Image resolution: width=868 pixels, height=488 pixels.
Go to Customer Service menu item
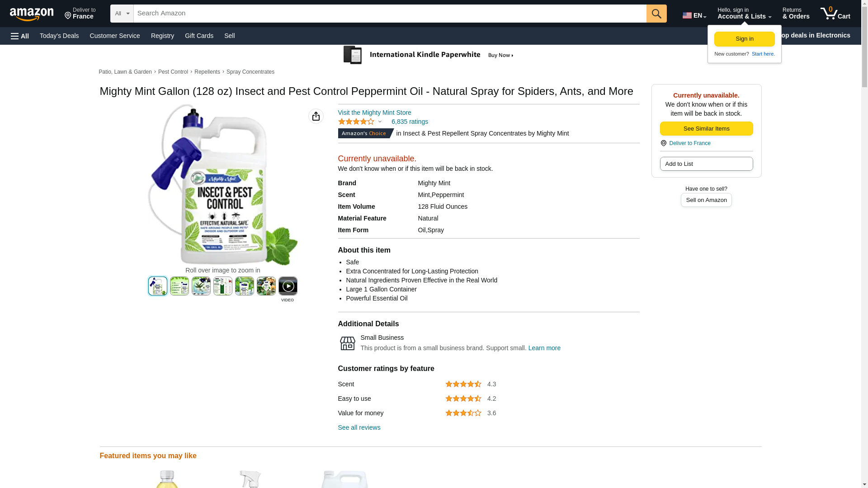click(x=115, y=36)
